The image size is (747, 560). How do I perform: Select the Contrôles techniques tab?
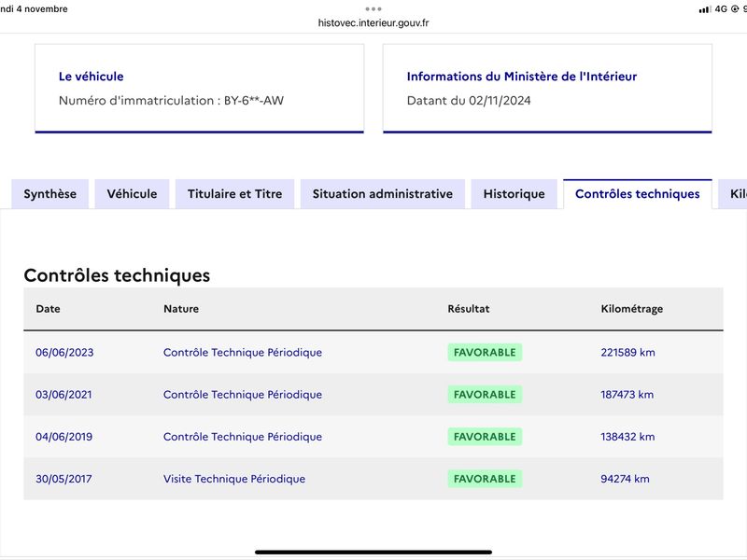click(638, 194)
